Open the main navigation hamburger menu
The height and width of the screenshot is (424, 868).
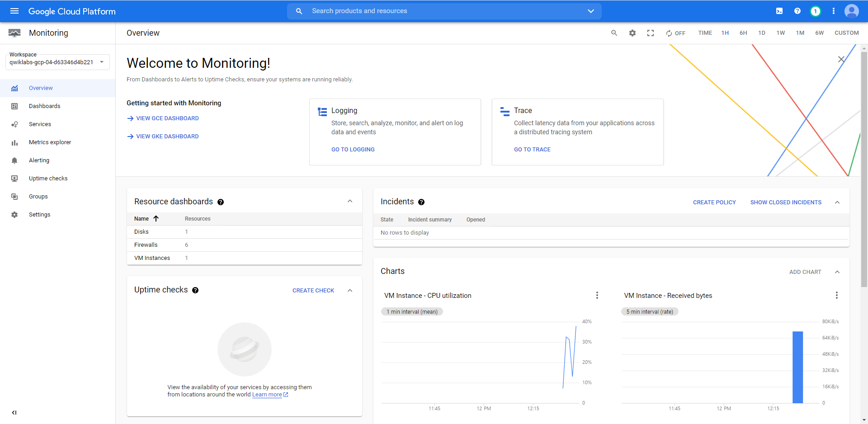point(14,11)
